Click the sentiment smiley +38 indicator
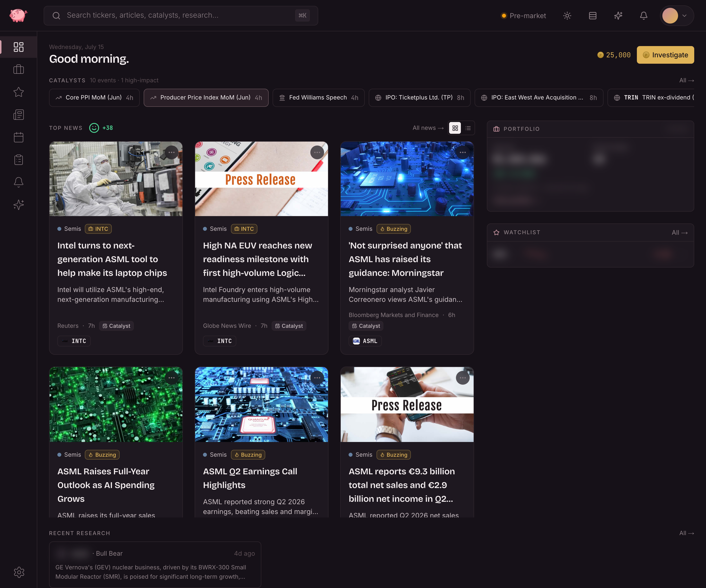This screenshot has width=706, height=588. tap(101, 128)
